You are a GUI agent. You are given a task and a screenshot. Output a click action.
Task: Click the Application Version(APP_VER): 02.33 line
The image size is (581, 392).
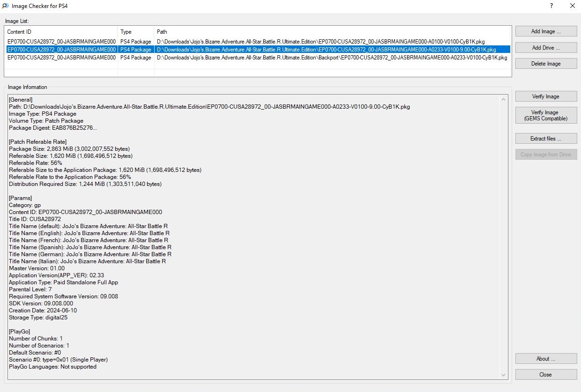point(56,275)
